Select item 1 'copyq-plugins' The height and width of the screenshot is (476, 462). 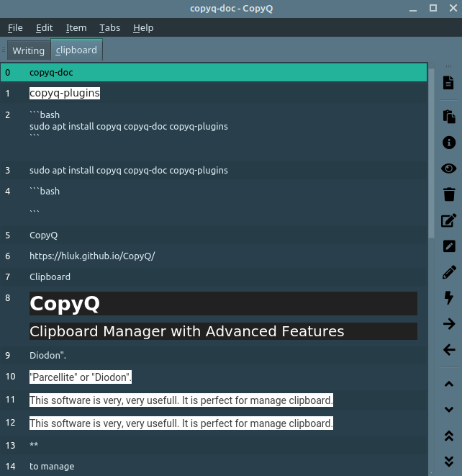point(214,93)
